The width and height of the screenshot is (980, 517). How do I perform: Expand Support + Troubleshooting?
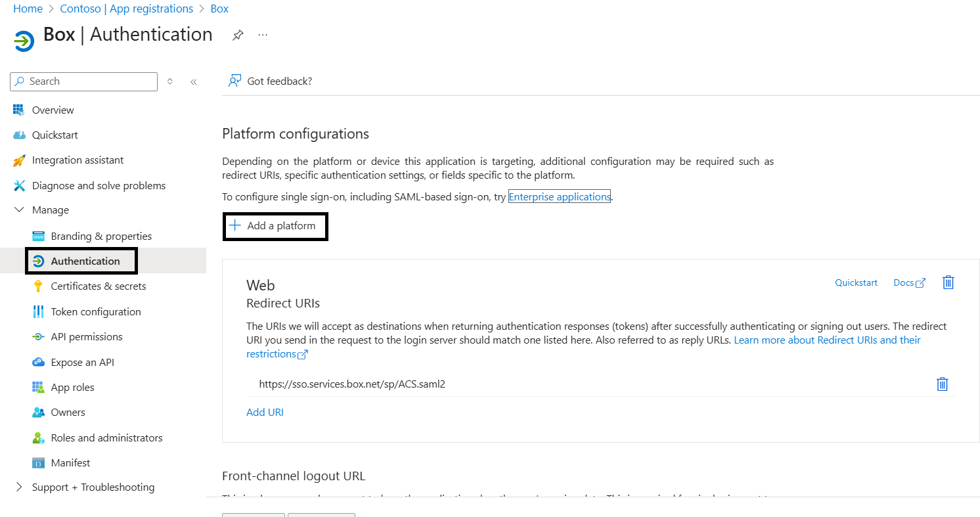tap(19, 487)
